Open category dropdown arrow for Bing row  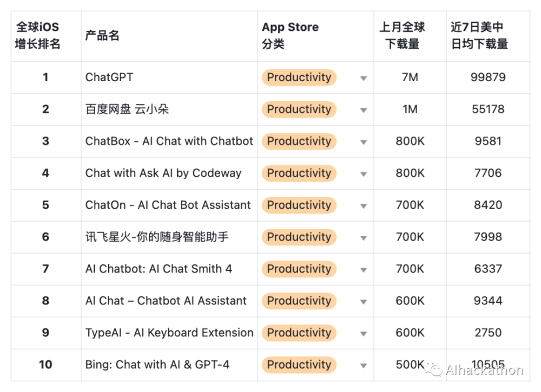pos(364,366)
